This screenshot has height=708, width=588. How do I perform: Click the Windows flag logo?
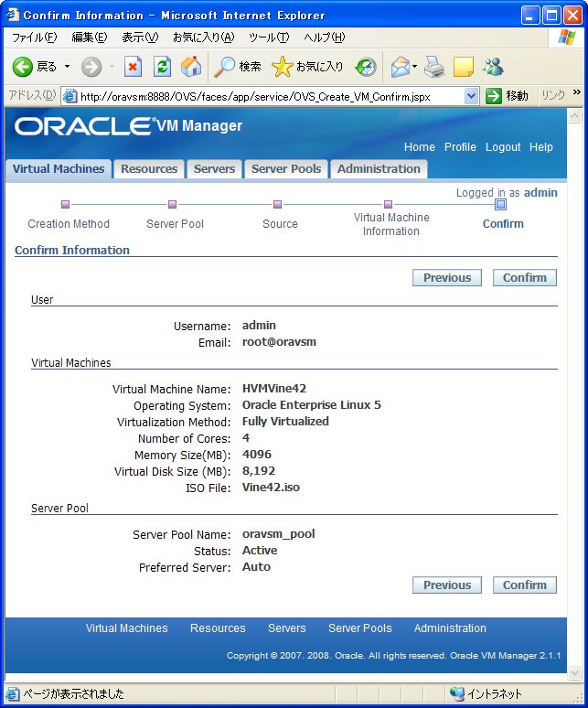click(567, 37)
